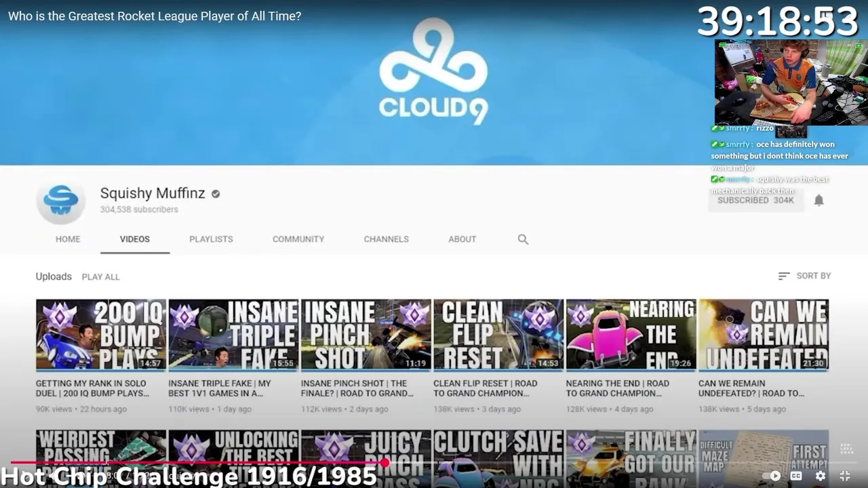Click Squishy Muffinz channel avatar
Viewport: 868px width, 488px height.
pyautogui.click(x=60, y=200)
